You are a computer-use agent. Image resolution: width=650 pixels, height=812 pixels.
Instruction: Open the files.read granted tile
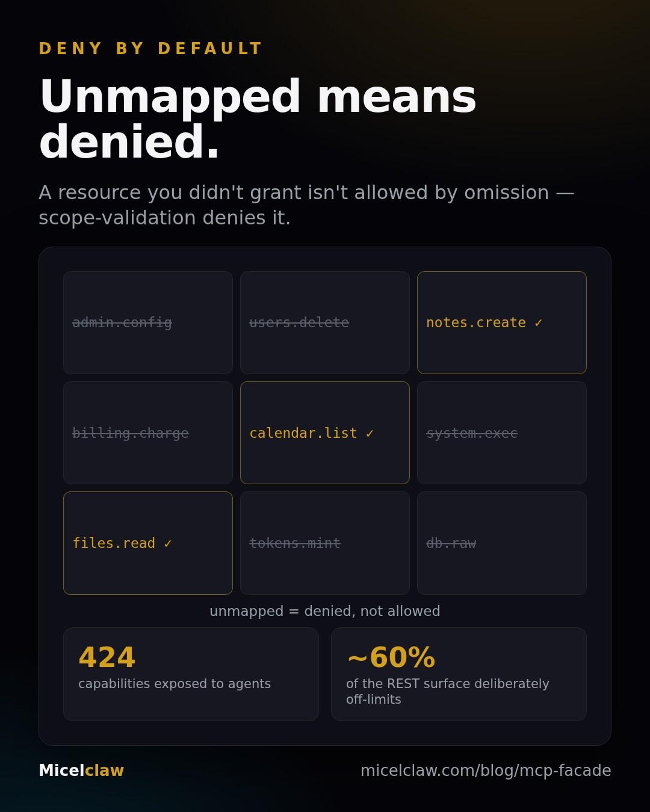click(x=148, y=543)
